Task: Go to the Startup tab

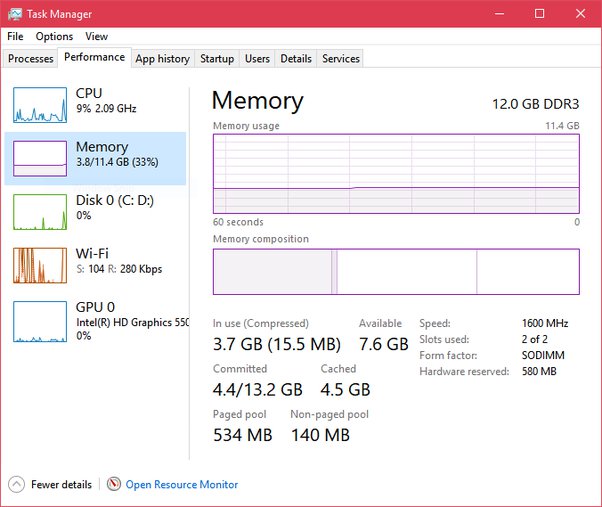Action: (x=217, y=59)
